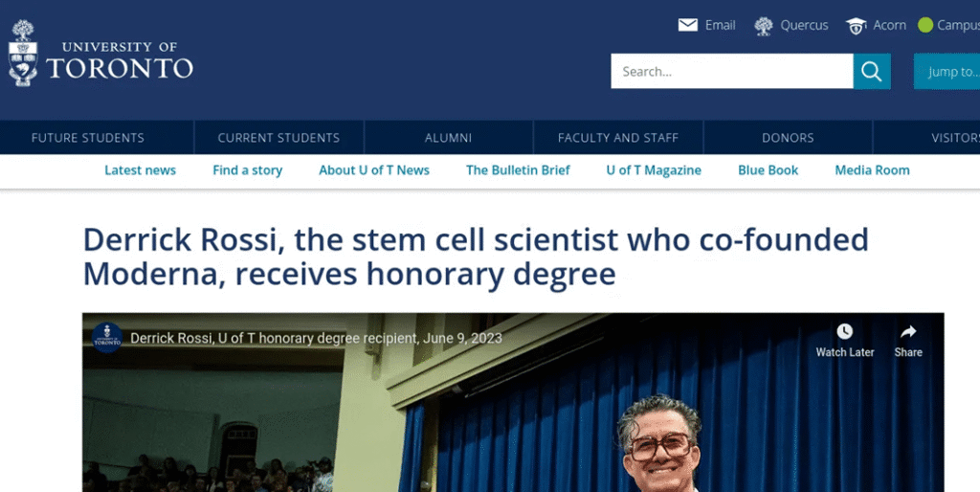Click the U of T channel avatar on video
980x492 pixels.
click(107, 338)
